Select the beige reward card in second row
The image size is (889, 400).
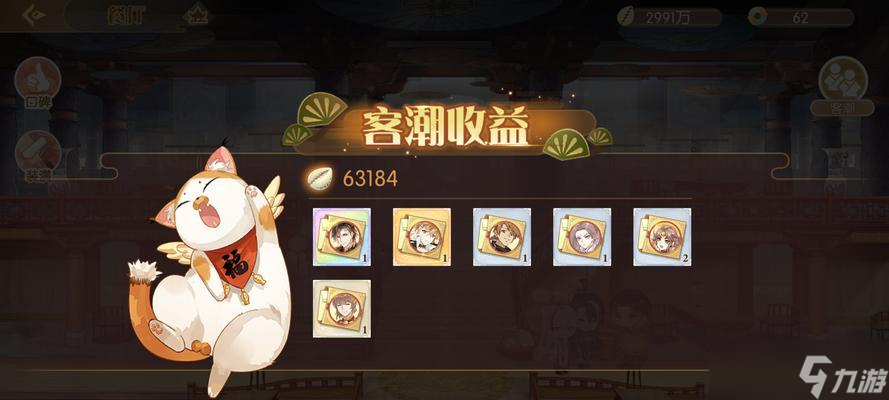click(342, 309)
